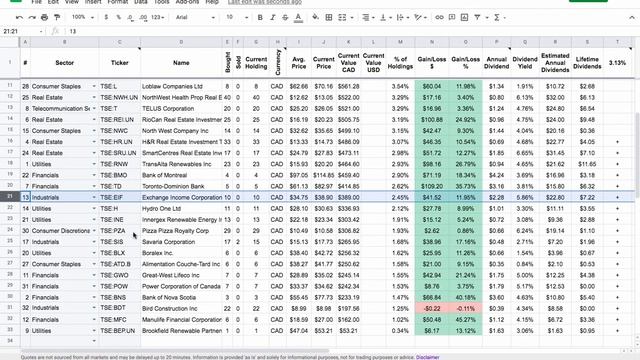Open the Format menu

(118, 2)
